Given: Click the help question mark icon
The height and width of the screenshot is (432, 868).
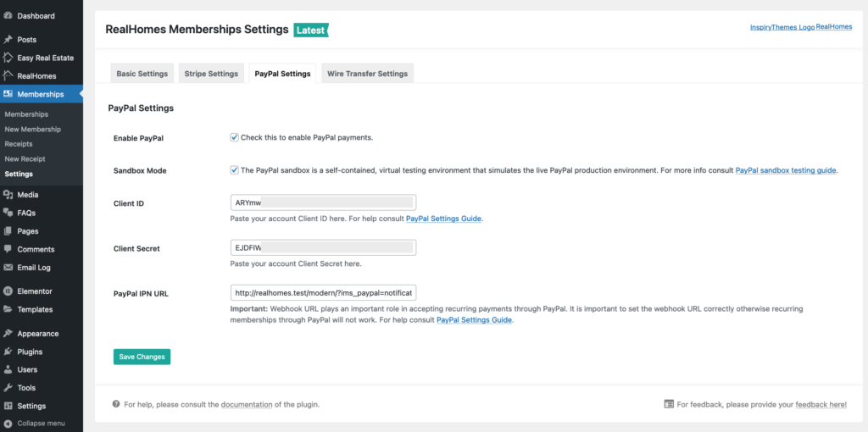Looking at the screenshot, I should pyautogui.click(x=116, y=404).
